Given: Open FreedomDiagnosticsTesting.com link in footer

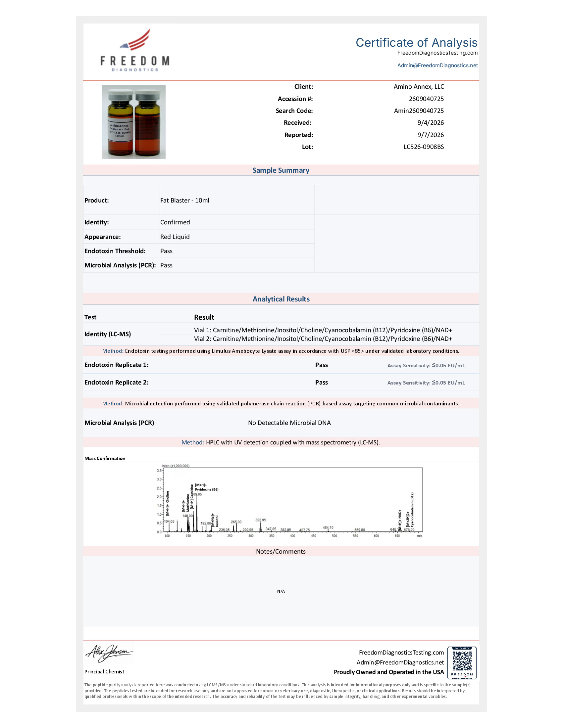Looking at the screenshot, I should [x=401, y=653].
